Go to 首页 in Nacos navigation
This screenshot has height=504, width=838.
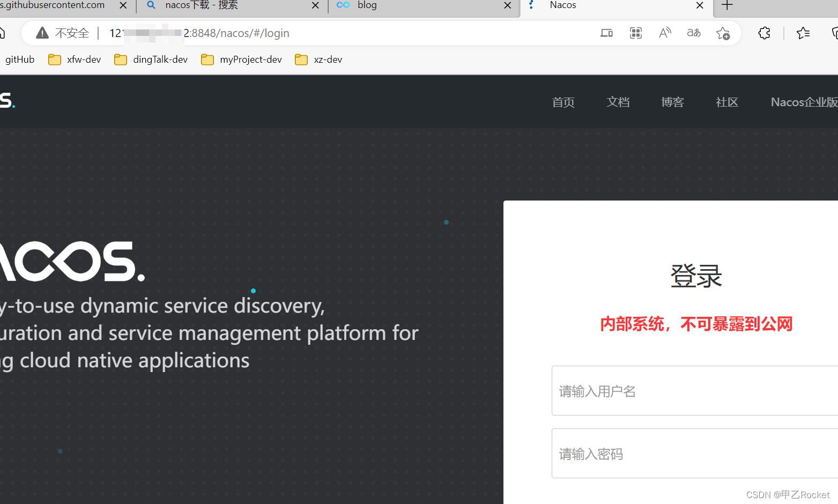click(x=563, y=102)
